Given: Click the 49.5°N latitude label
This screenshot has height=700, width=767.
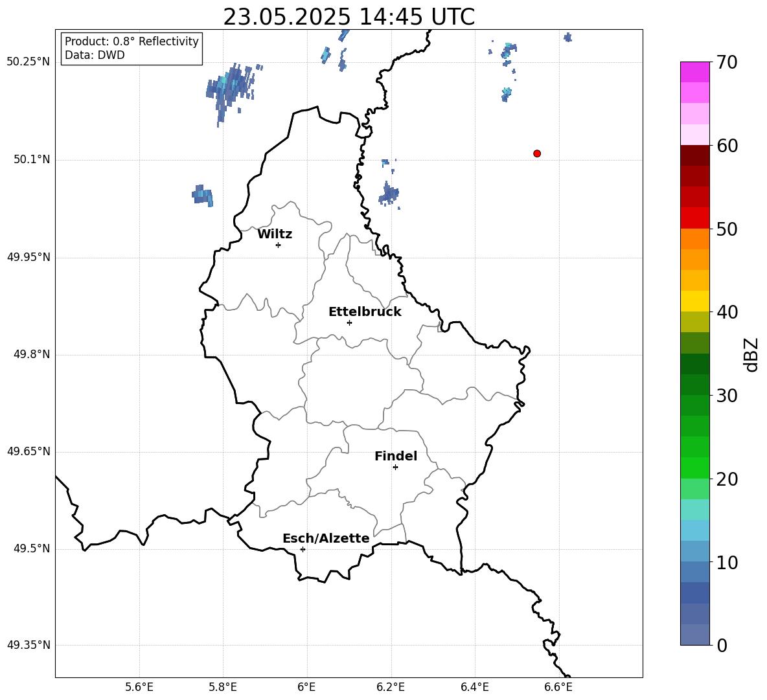Looking at the screenshot, I should coord(32,548).
